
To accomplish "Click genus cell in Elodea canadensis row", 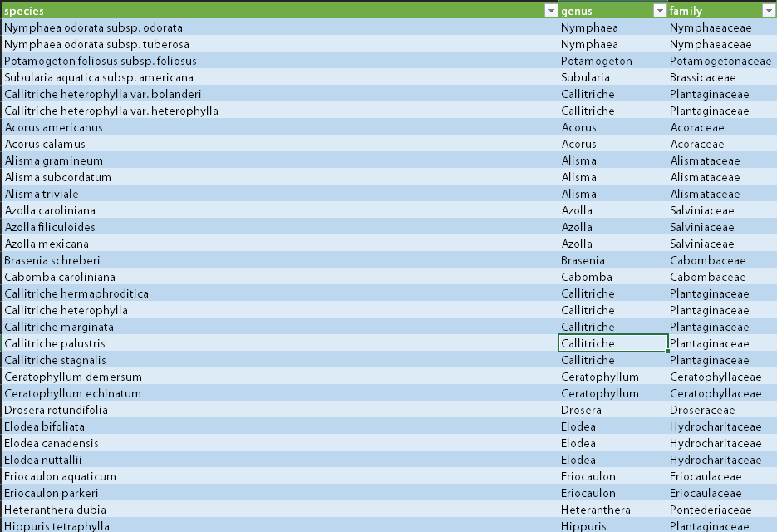I will point(613,443).
